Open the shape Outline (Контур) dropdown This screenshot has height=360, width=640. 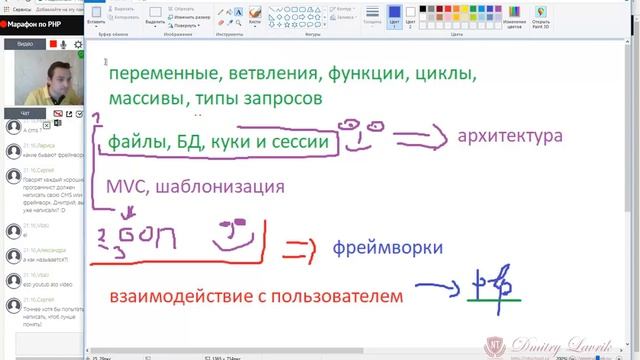(342, 9)
